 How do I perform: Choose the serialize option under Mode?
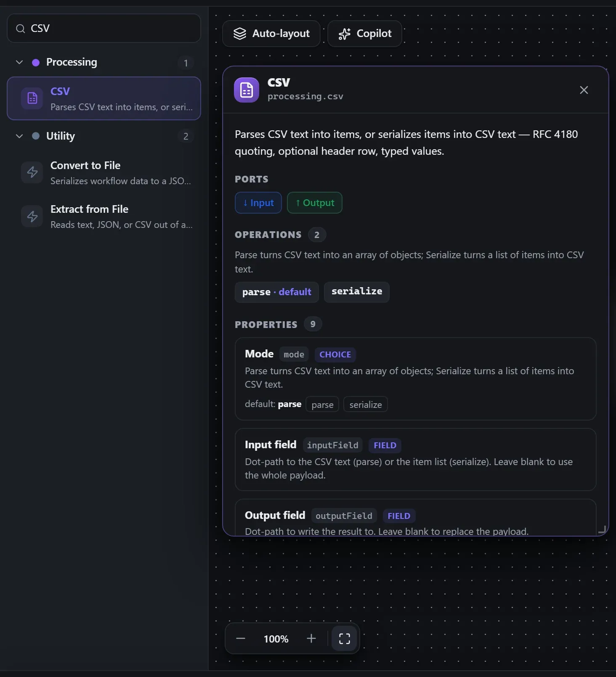(x=366, y=405)
